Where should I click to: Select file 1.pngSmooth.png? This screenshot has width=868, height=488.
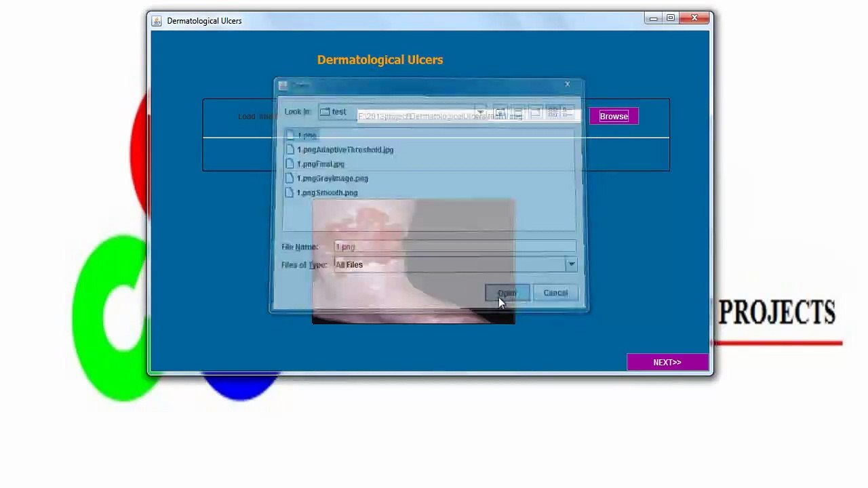click(322, 192)
